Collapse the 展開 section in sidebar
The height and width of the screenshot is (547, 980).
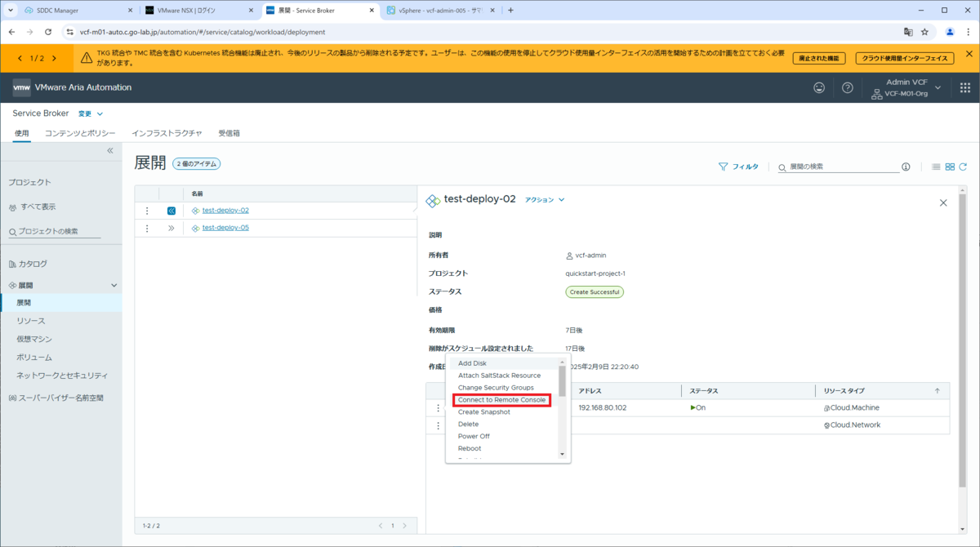(114, 285)
